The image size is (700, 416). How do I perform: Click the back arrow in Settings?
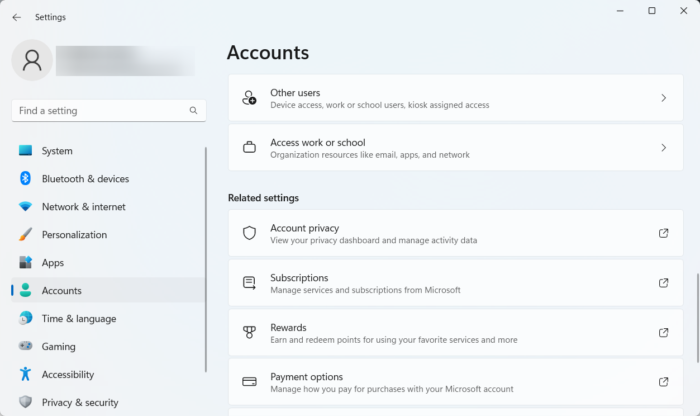(16, 17)
